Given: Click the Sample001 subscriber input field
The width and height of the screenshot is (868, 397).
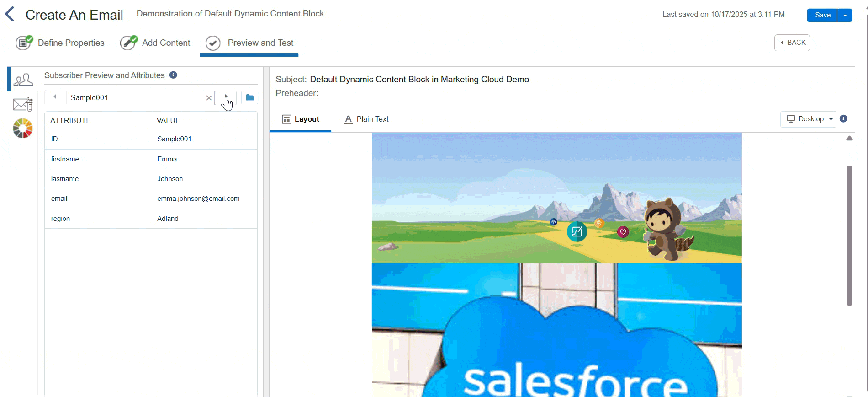Looking at the screenshot, I should pos(135,98).
